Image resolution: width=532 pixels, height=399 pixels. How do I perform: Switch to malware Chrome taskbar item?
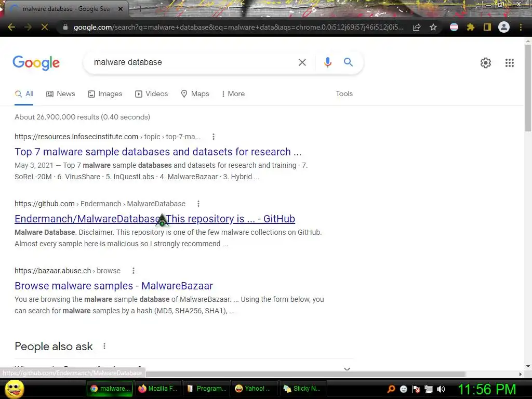[110, 389]
